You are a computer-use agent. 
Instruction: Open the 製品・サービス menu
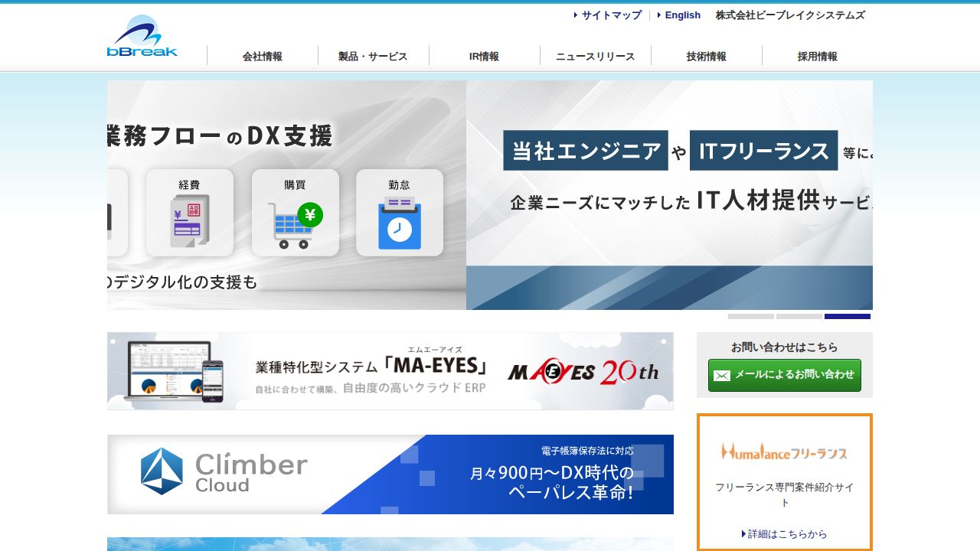[x=374, y=56]
